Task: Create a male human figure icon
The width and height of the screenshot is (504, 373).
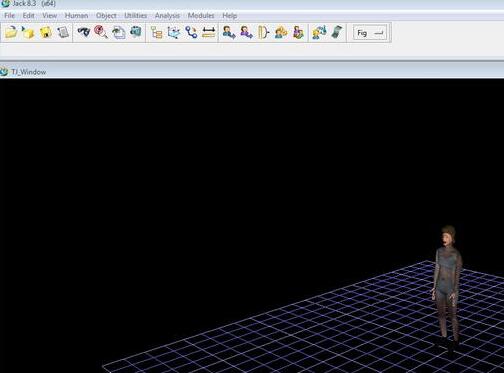Action: (229, 32)
